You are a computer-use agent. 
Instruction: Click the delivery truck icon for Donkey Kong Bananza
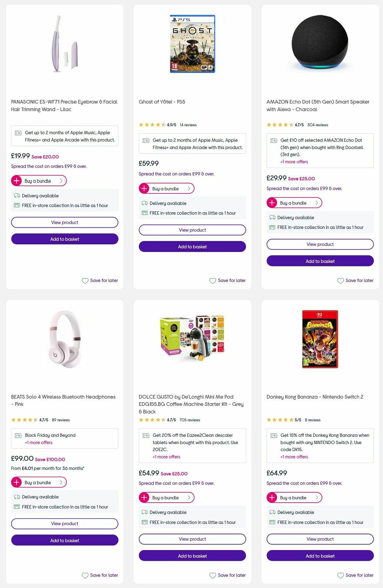(272, 512)
